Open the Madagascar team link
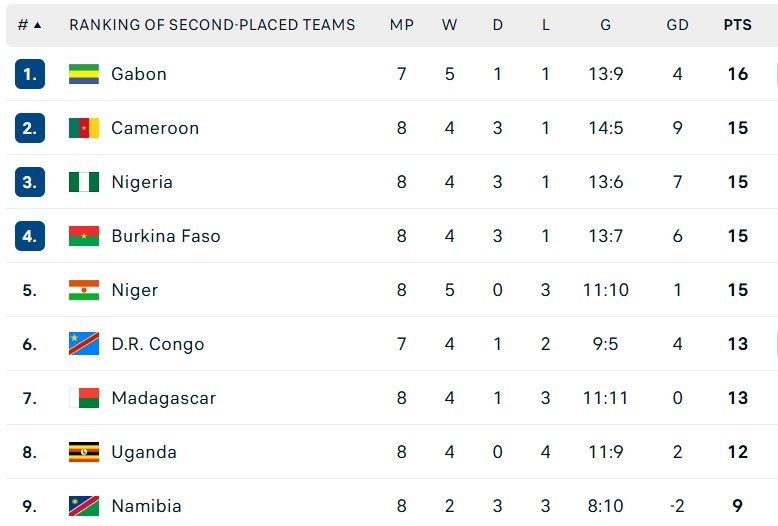Screen dimensions: 778x526 click(x=163, y=398)
